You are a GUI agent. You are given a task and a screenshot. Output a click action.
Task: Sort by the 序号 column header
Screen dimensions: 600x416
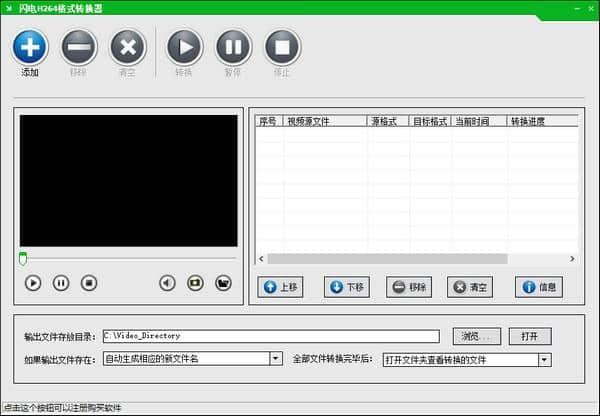(x=269, y=121)
